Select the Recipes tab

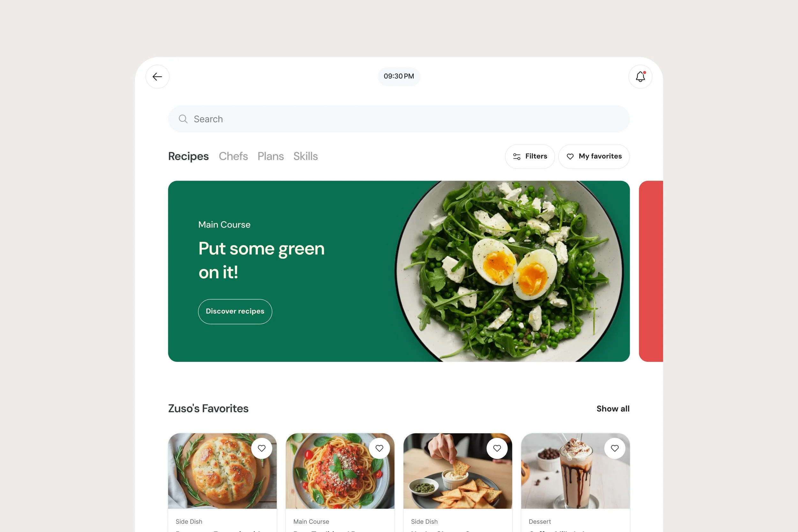click(x=188, y=156)
